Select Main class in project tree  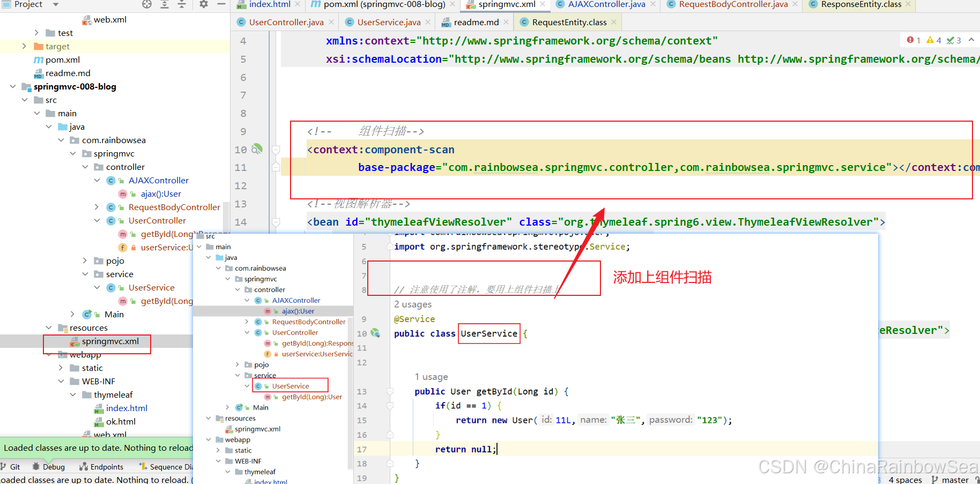tap(114, 314)
